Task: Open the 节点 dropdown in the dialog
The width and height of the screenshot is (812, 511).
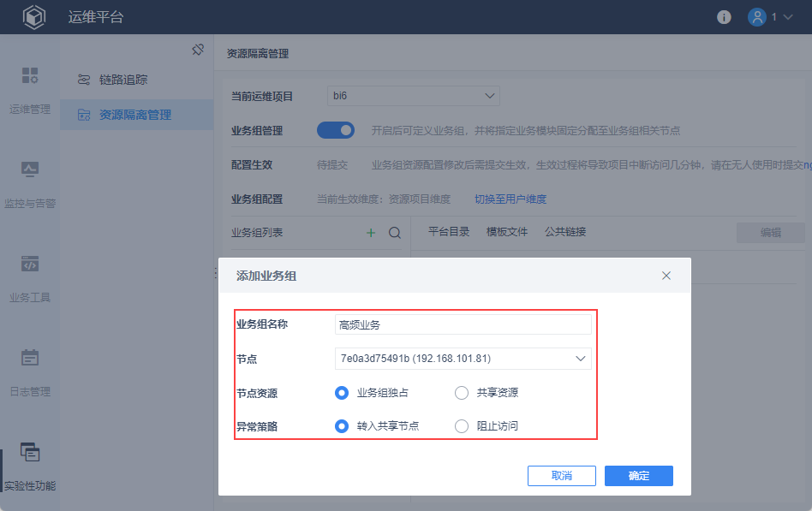Action: [463, 358]
